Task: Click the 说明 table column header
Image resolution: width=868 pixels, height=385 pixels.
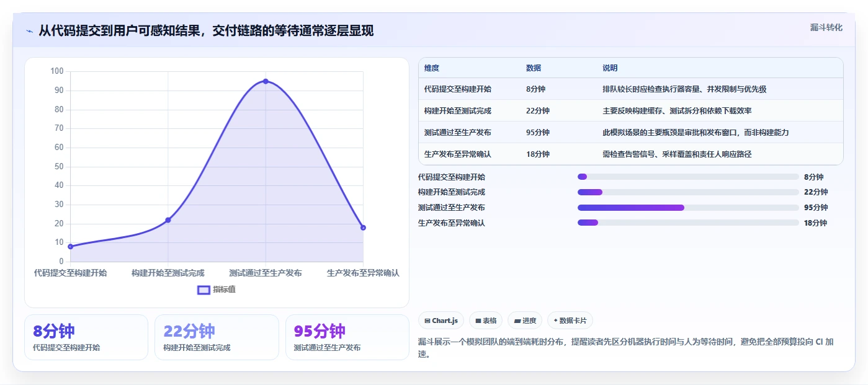Action: coord(610,68)
